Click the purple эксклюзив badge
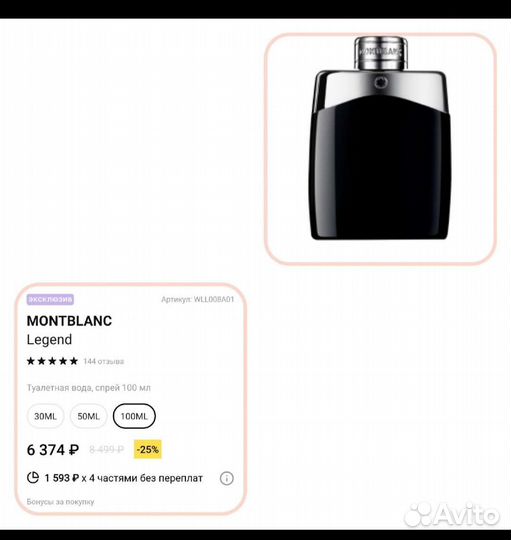The height and width of the screenshot is (540, 511). pyautogui.click(x=50, y=299)
